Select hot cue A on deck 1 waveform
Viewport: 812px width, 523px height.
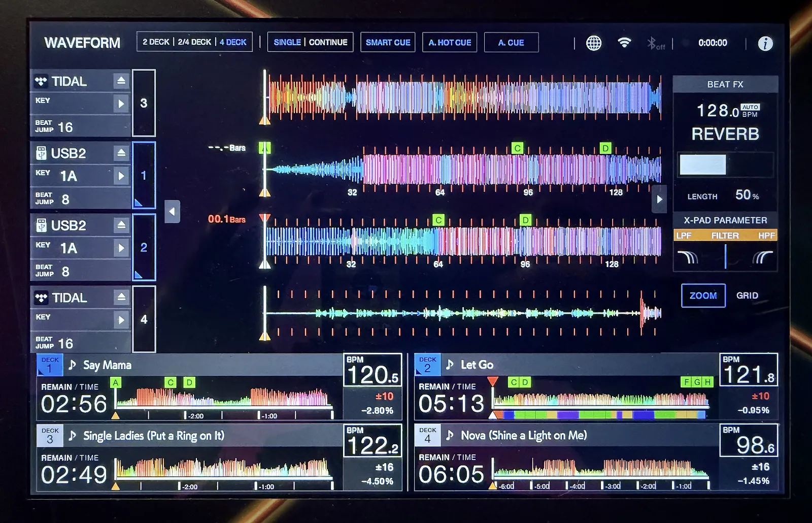click(264, 148)
